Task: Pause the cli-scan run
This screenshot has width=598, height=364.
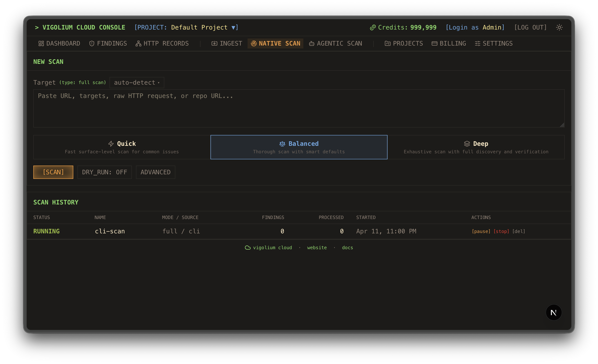Action: [x=481, y=231]
